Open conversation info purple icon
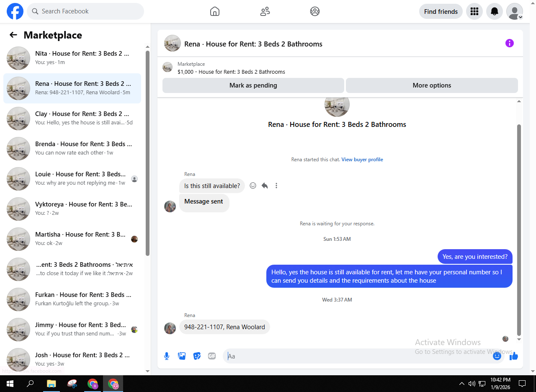The image size is (536, 392). (510, 43)
